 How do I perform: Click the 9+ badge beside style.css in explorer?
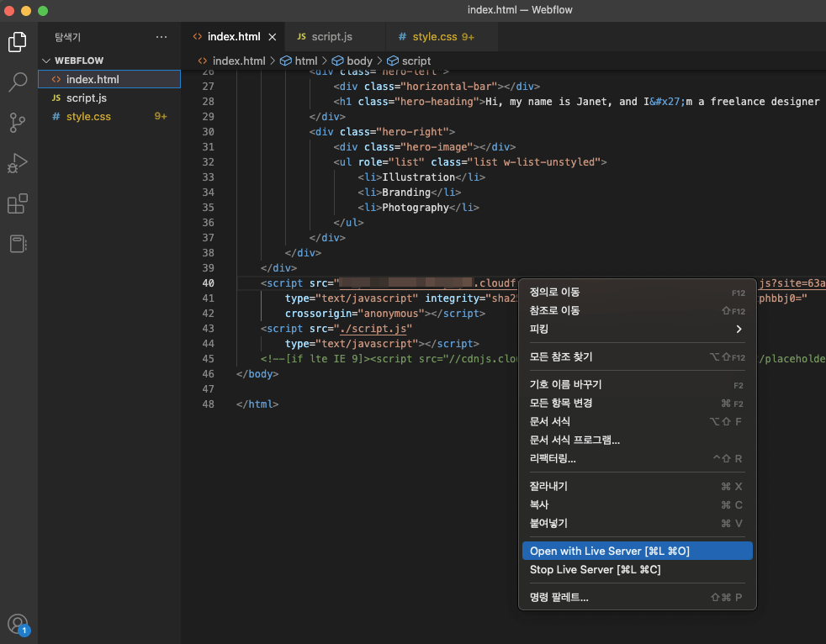coord(160,116)
